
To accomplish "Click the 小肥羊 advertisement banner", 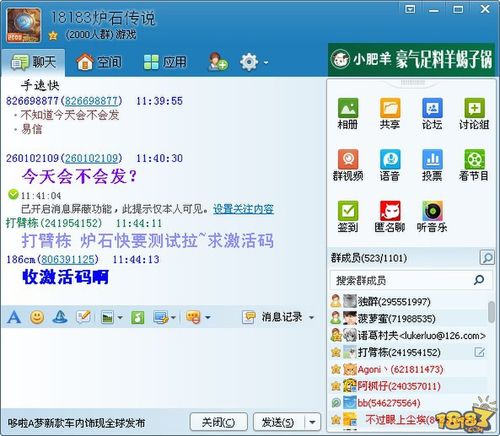I will tap(411, 59).
